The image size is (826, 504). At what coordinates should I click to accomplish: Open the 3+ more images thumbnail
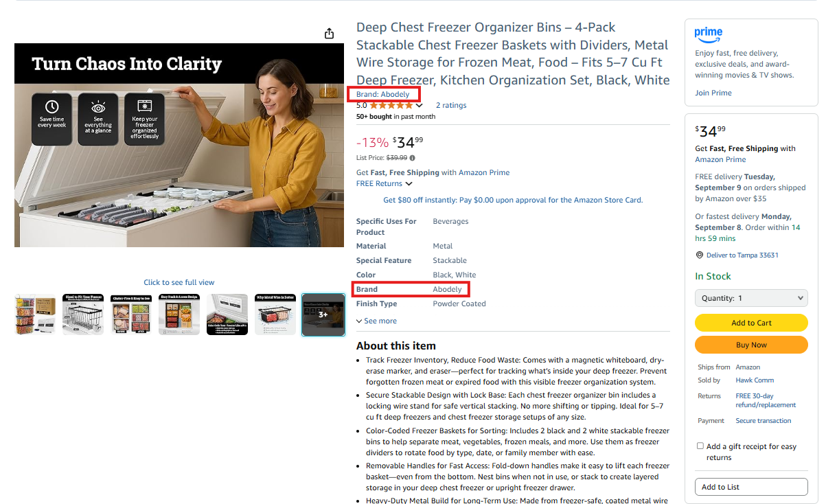tap(323, 314)
